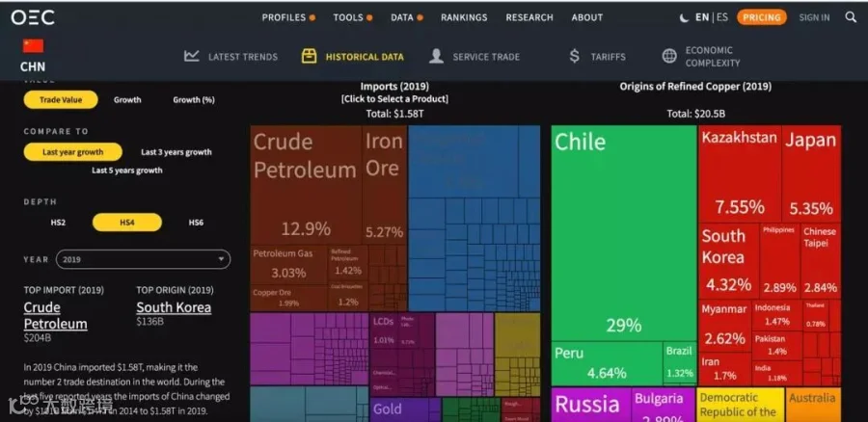This screenshot has width=868, height=422.
Task: Open the Year 2019 dropdown
Action: (x=143, y=259)
